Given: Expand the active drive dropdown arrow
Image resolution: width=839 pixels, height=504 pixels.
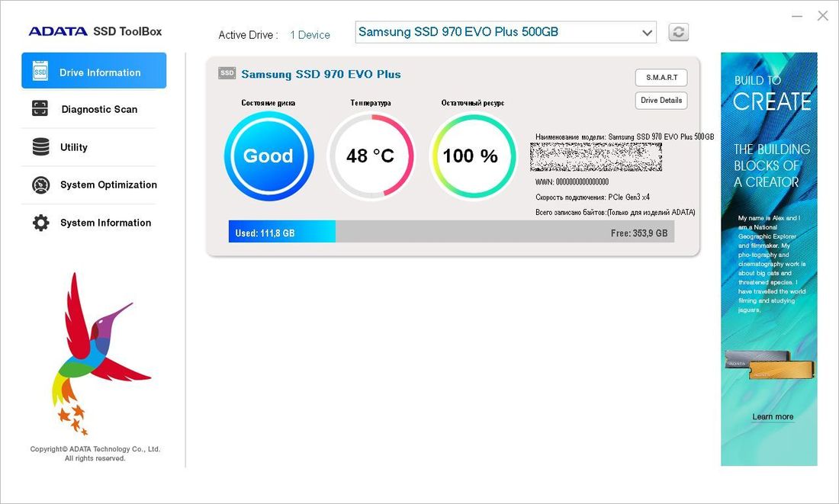Looking at the screenshot, I should point(647,33).
